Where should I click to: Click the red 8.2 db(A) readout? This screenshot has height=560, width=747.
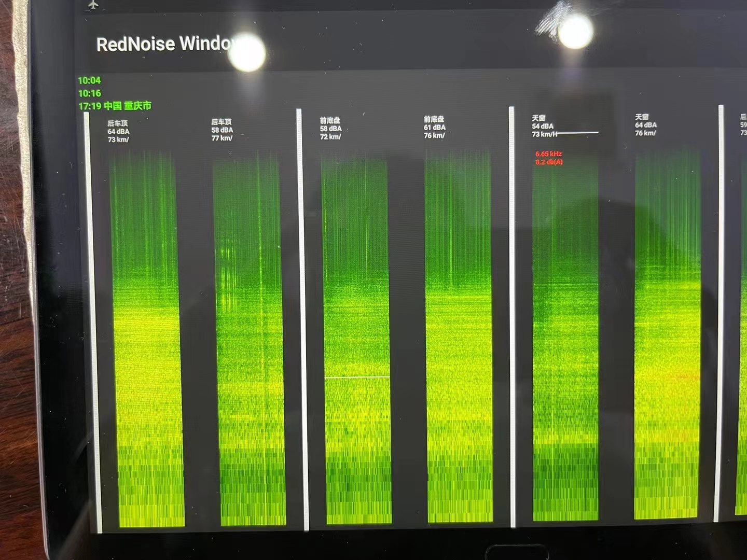click(549, 162)
